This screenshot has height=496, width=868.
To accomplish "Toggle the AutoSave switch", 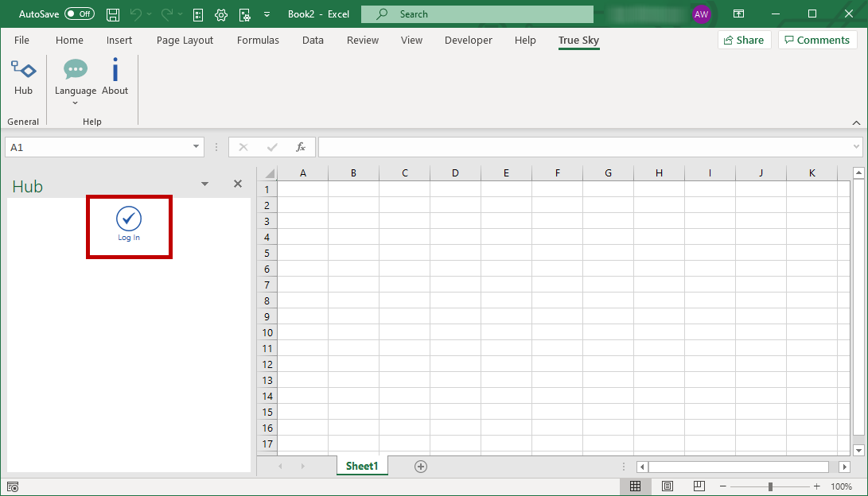I will pyautogui.click(x=79, y=14).
